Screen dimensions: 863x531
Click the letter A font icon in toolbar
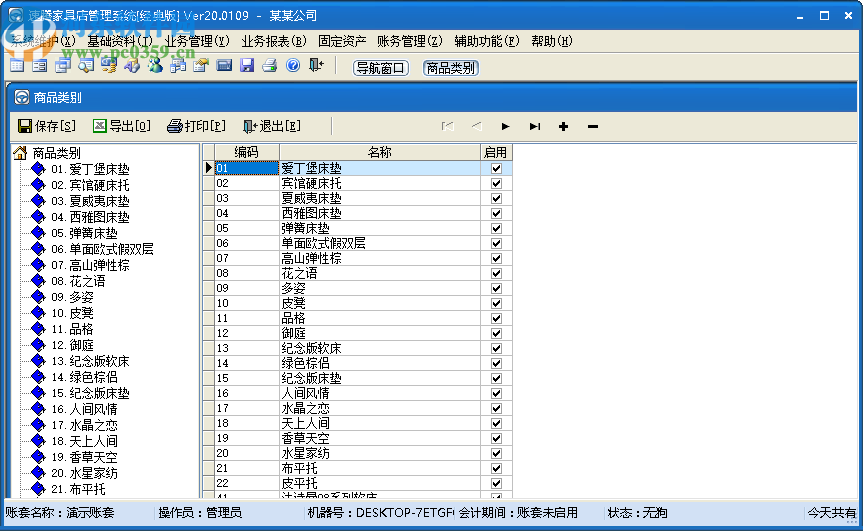132,66
